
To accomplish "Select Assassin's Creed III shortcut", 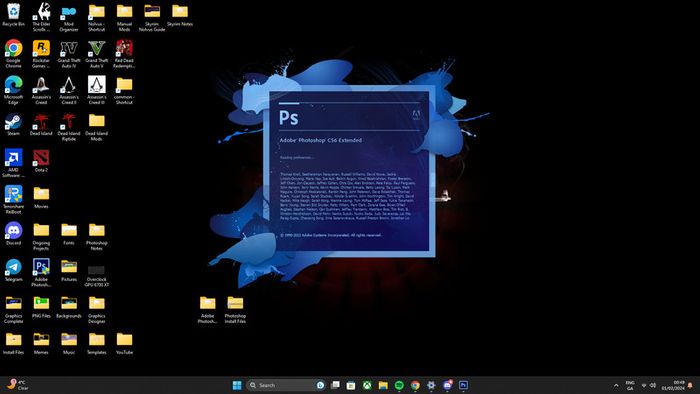I will 96,90.
